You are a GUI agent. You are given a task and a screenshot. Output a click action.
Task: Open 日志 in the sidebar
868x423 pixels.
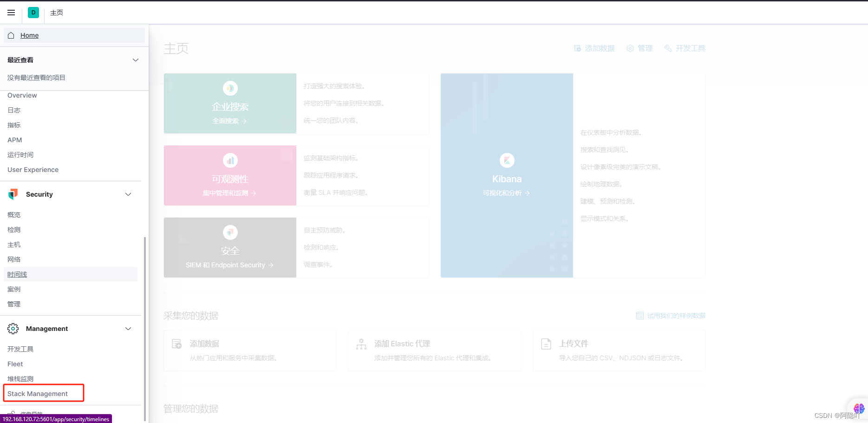tap(14, 110)
